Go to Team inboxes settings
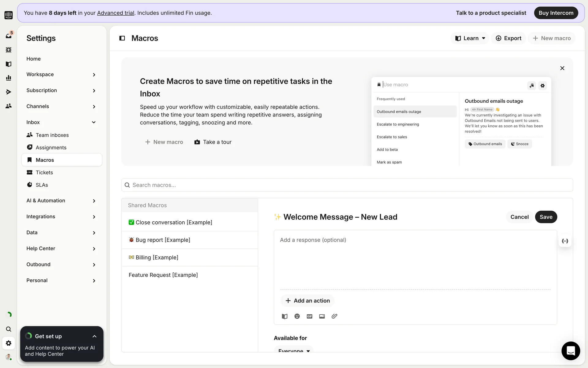 click(x=52, y=135)
